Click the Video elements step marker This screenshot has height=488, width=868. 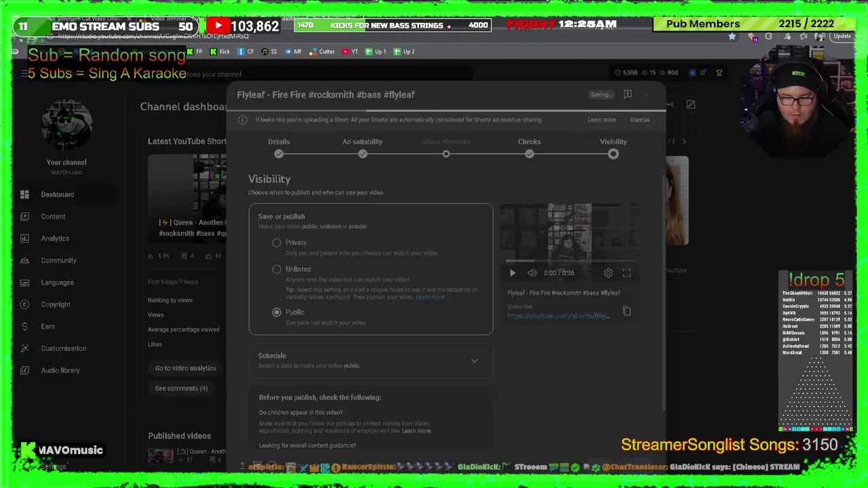pos(446,154)
